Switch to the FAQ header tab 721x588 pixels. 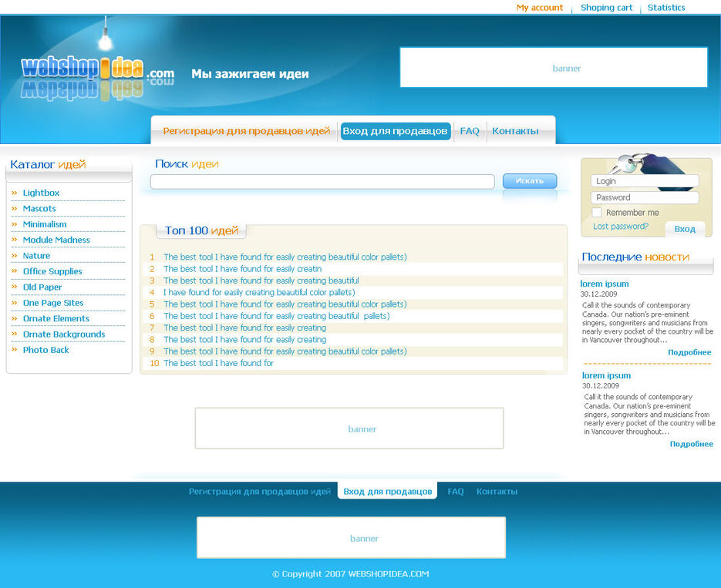(470, 131)
